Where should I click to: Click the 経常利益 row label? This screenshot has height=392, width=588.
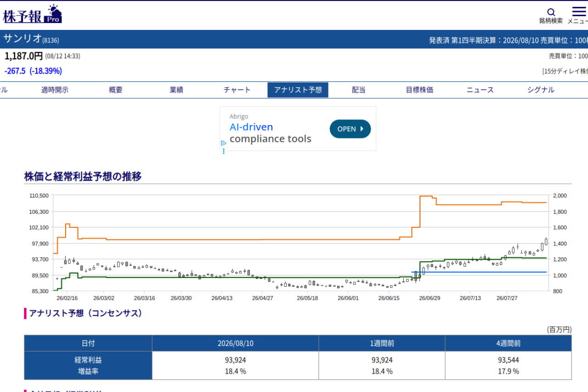click(x=88, y=360)
